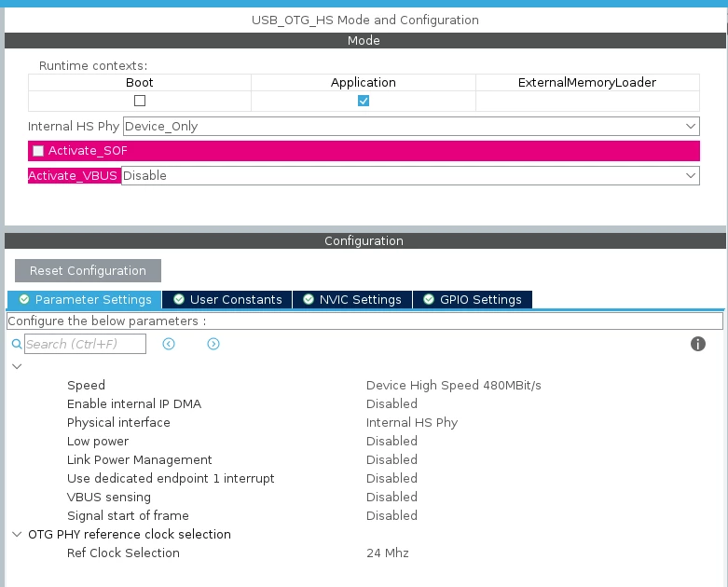Open the parameter info icon
Image resolution: width=728 pixels, height=587 pixels.
pos(698,344)
